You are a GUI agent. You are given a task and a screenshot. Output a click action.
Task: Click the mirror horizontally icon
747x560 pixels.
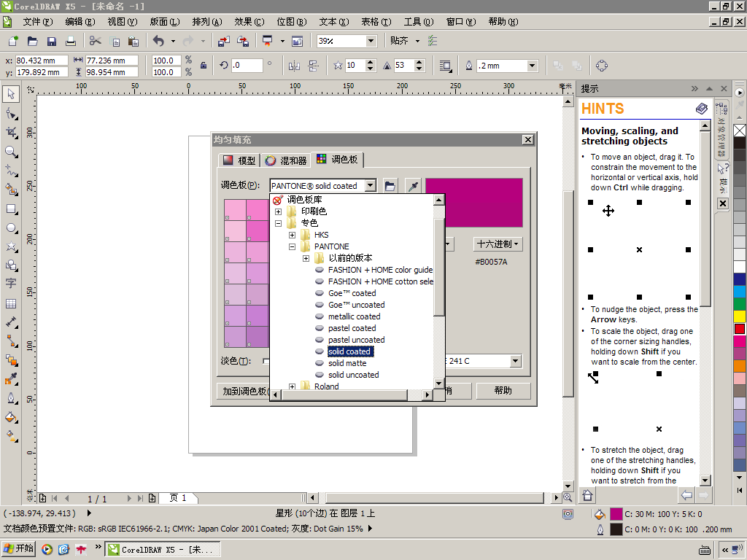tap(294, 66)
